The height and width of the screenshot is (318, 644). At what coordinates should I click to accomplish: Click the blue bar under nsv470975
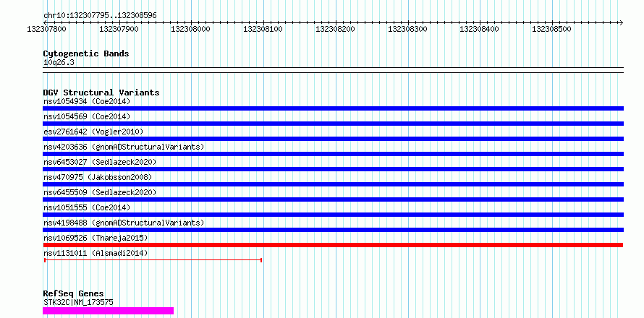point(333,184)
